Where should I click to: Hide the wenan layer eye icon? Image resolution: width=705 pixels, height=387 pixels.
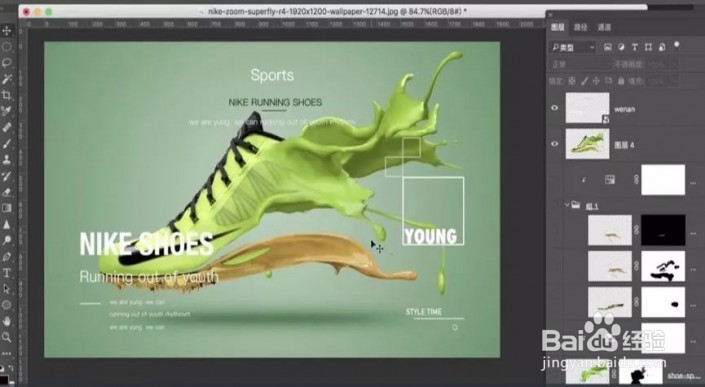pos(555,108)
